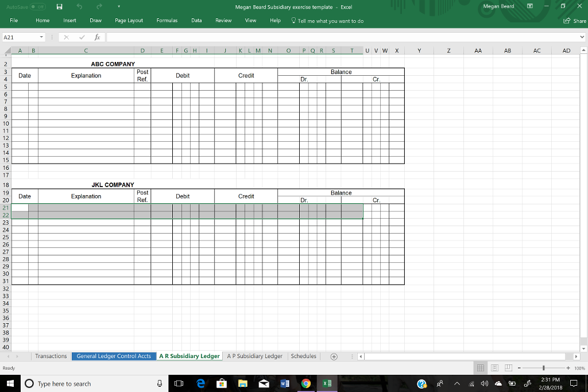The image size is (588, 392).
Task: Click the Type here to search box
Action: (x=94, y=383)
